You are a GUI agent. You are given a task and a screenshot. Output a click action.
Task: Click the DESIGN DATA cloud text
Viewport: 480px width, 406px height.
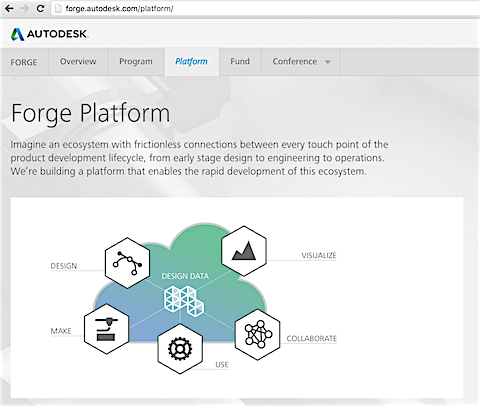(185, 276)
